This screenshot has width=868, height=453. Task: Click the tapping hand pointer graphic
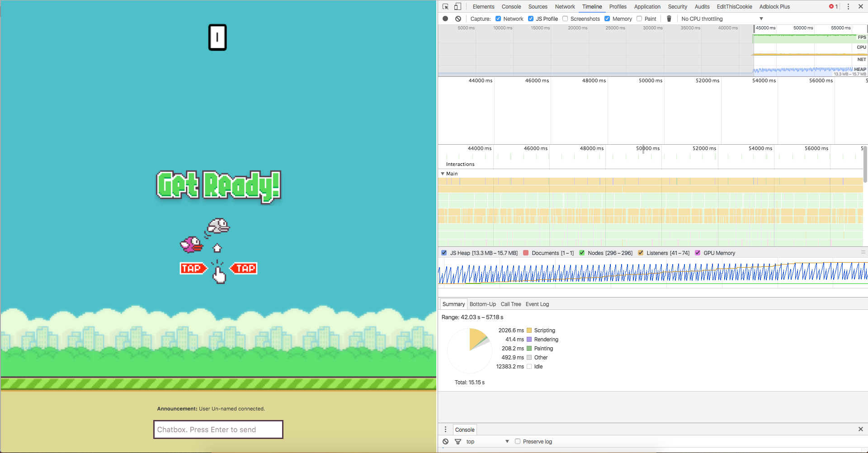[x=219, y=273]
